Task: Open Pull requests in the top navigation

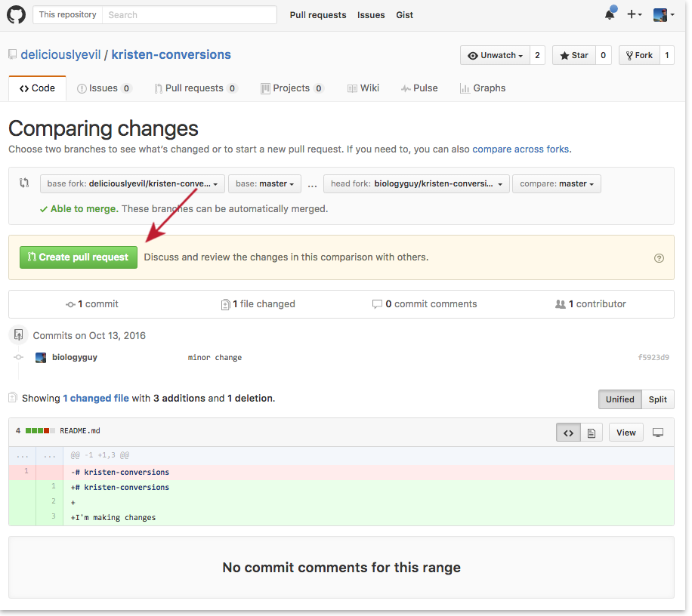Action: [x=318, y=15]
